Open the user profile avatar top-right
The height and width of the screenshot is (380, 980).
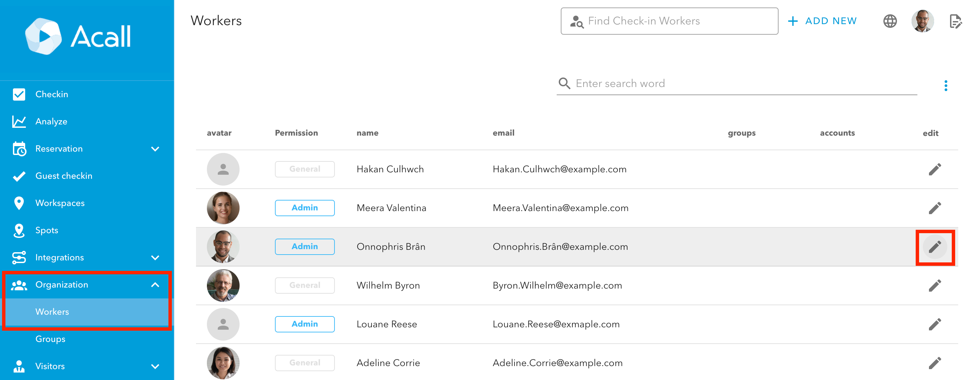click(x=922, y=21)
